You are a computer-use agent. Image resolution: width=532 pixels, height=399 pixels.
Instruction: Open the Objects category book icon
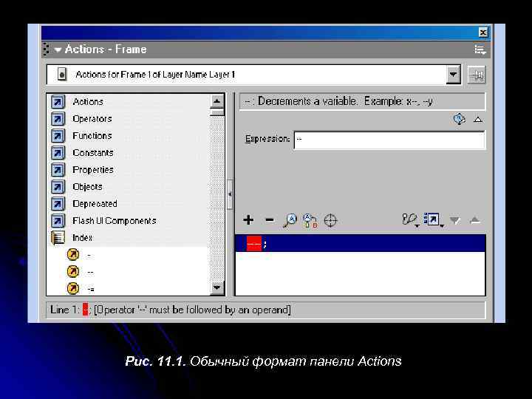point(58,187)
